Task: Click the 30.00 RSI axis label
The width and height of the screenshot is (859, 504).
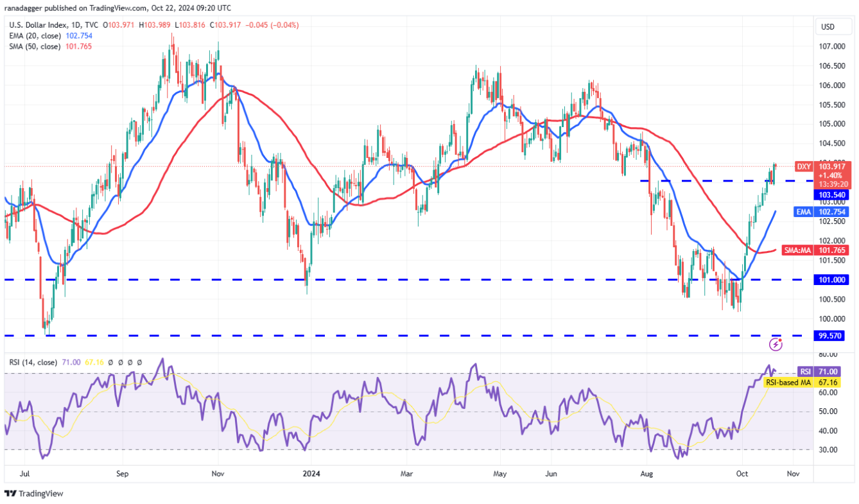Action: coord(829,450)
